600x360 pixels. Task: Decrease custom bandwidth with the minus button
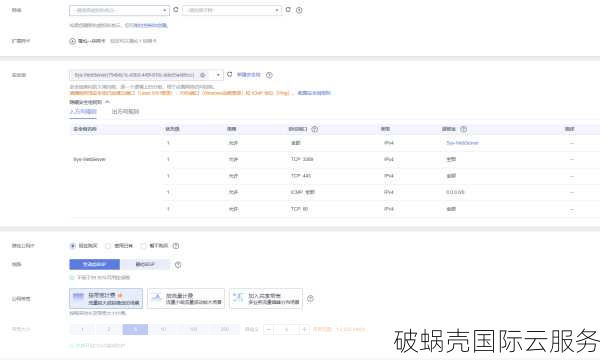(269, 329)
